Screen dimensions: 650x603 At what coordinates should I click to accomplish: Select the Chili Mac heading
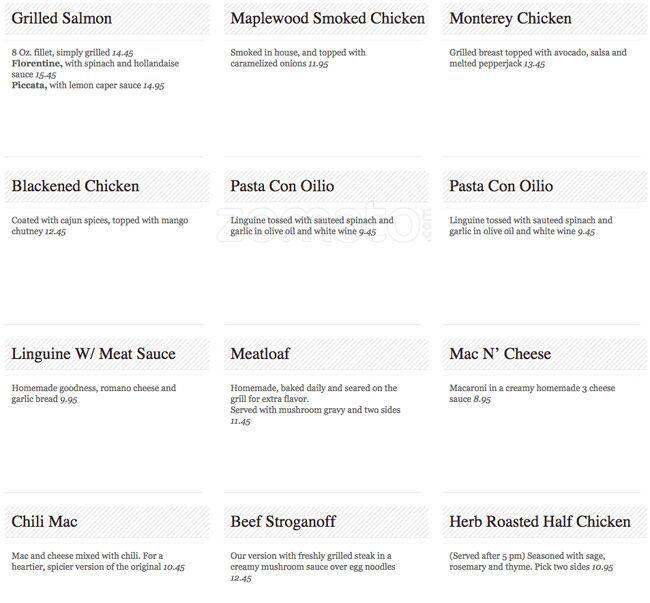[45, 522]
